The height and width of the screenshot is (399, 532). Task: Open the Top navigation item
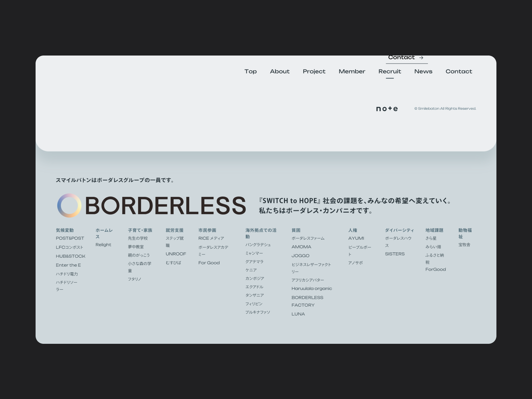point(250,71)
